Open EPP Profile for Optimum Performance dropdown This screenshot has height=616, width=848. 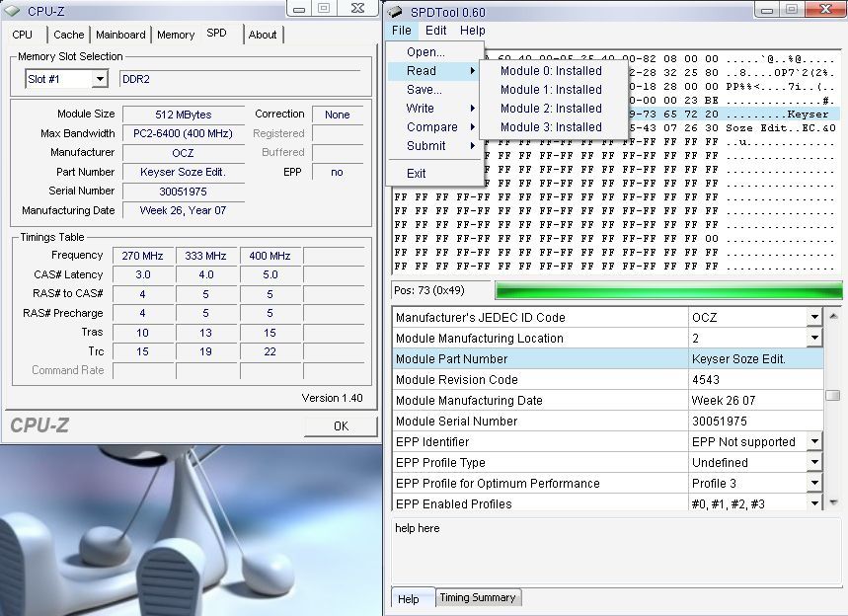tap(814, 483)
